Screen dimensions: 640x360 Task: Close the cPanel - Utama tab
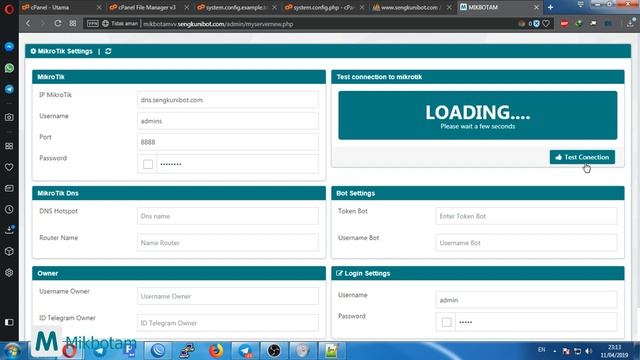99,7
